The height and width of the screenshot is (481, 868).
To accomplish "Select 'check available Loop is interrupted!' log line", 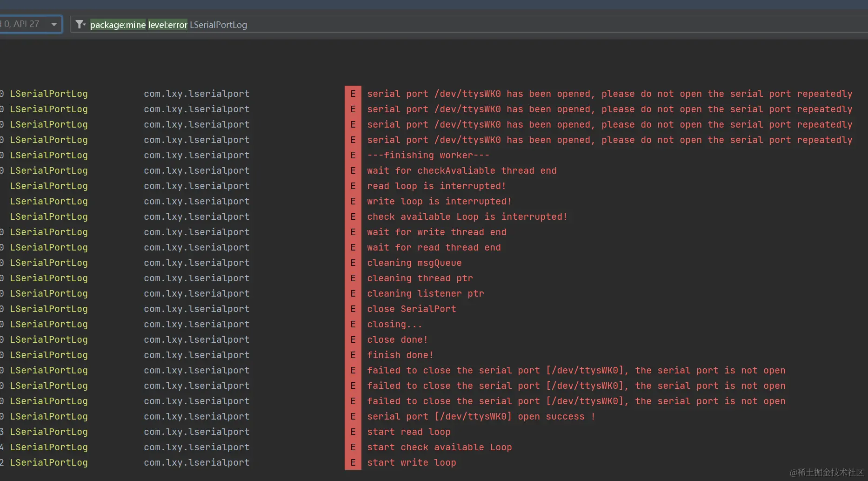I will [467, 217].
